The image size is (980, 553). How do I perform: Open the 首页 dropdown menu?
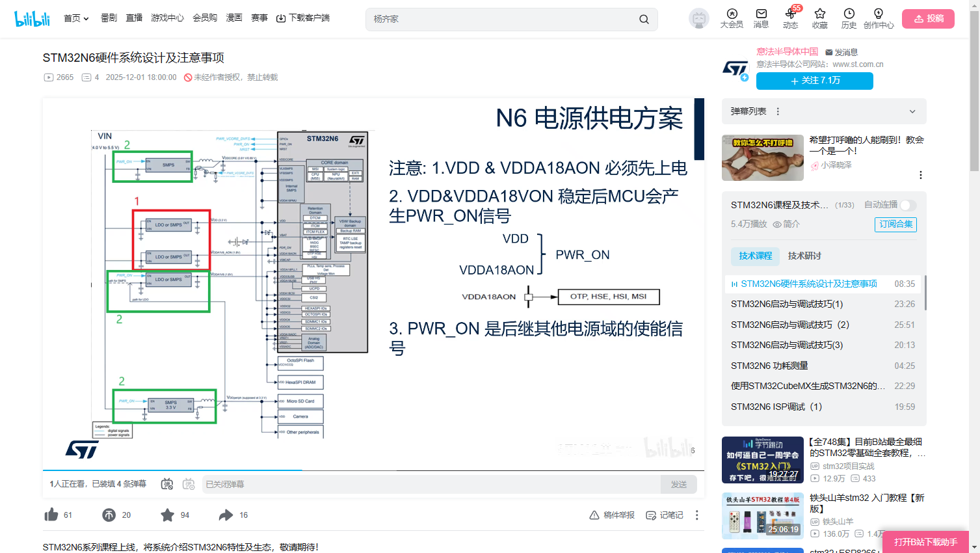point(76,18)
